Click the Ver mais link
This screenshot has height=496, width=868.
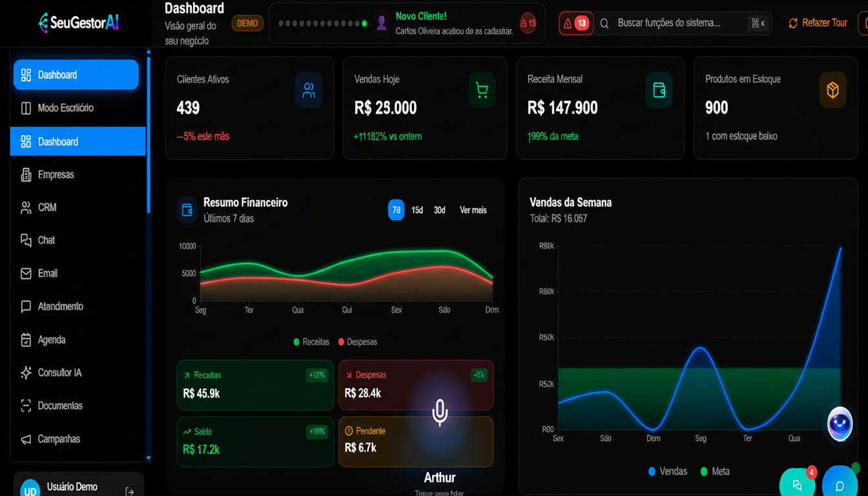pyautogui.click(x=473, y=210)
